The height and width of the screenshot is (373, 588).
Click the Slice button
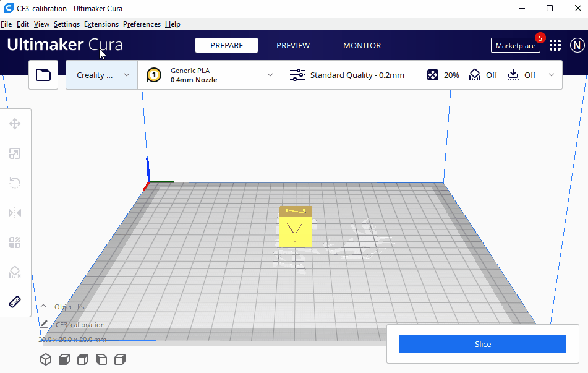[483, 344]
